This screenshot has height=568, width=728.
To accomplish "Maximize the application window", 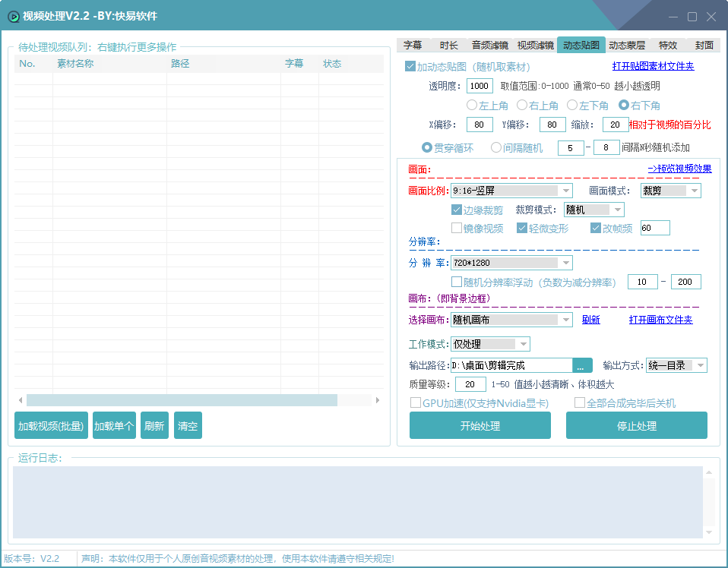I will (x=692, y=17).
